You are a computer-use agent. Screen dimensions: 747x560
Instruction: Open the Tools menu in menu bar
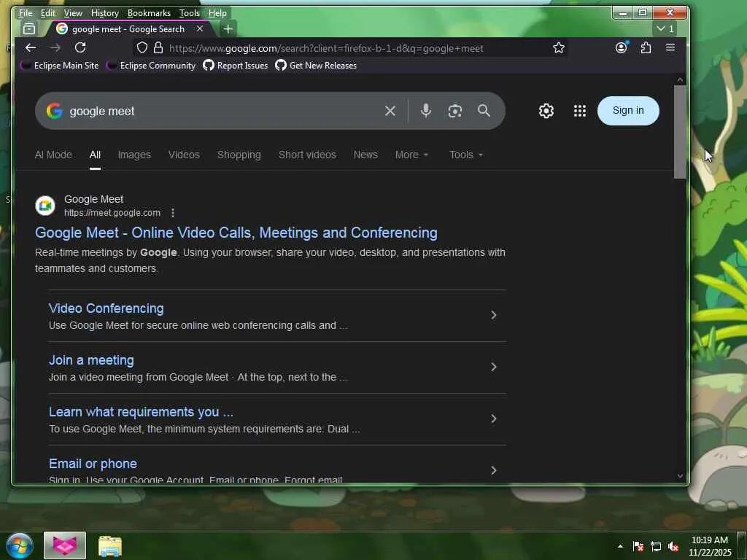pyautogui.click(x=189, y=13)
